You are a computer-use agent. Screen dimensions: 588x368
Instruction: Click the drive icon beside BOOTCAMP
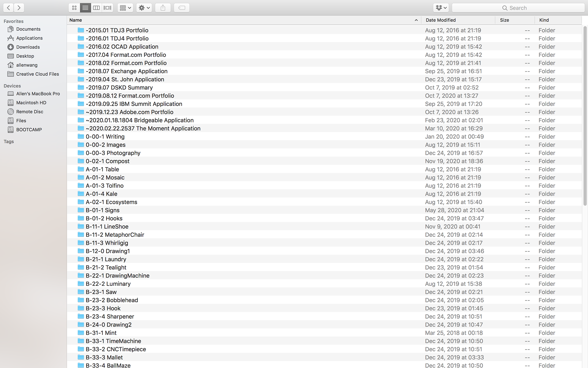pos(10,129)
